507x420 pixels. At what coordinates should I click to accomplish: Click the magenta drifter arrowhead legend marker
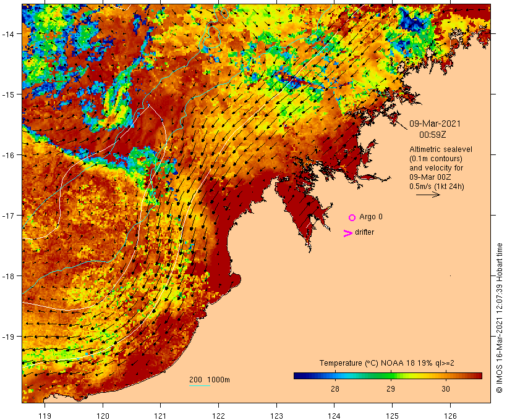pyautogui.click(x=348, y=233)
